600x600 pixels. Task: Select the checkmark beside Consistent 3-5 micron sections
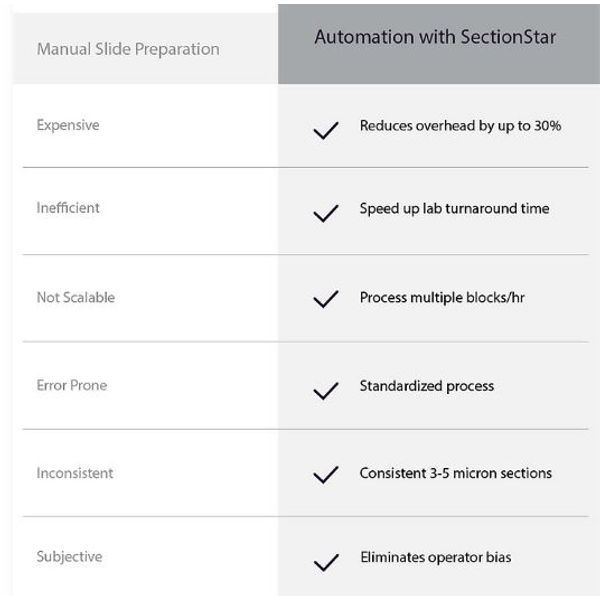[x=326, y=475]
